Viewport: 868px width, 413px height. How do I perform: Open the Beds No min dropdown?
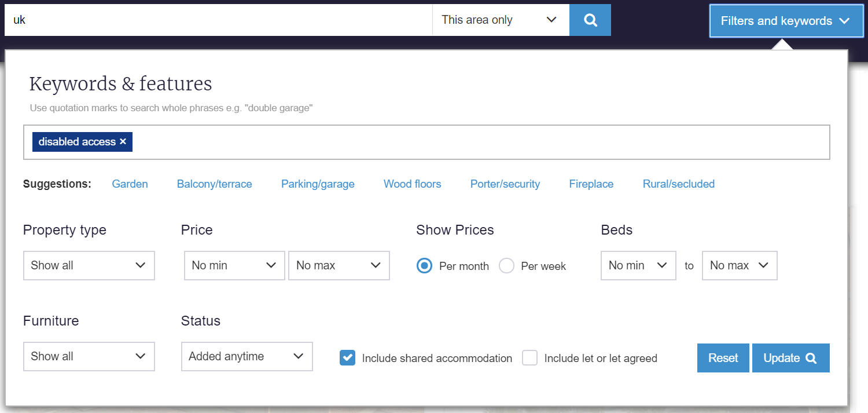(x=638, y=265)
